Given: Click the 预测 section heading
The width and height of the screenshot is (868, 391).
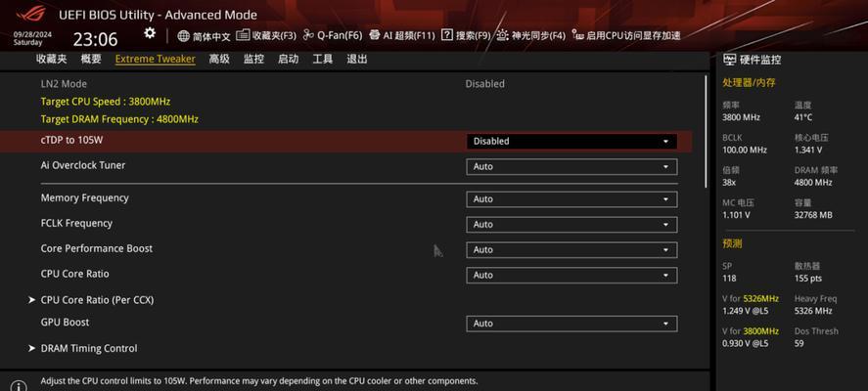Looking at the screenshot, I should click(732, 243).
